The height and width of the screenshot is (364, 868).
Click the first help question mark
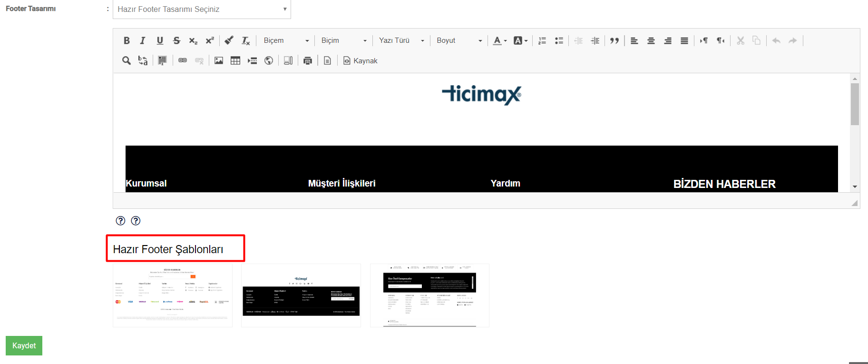point(121,221)
